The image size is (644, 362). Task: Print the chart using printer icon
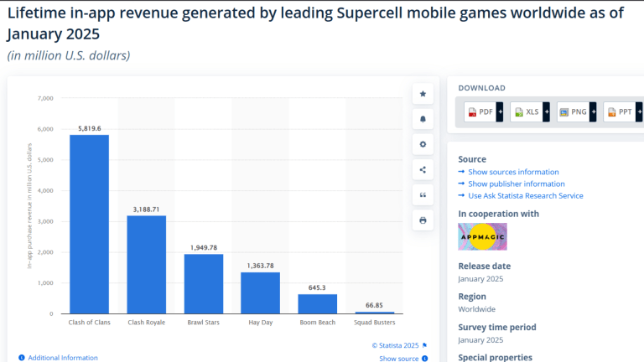click(x=423, y=220)
